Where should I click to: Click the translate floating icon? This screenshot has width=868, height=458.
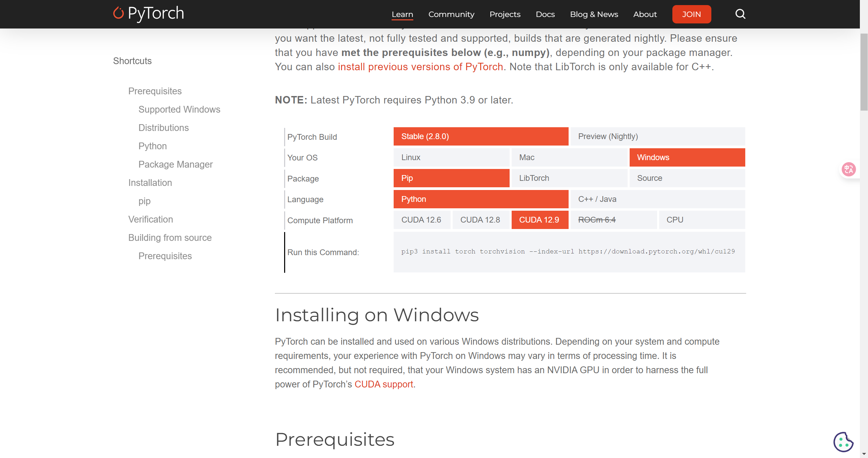click(x=849, y=169)
